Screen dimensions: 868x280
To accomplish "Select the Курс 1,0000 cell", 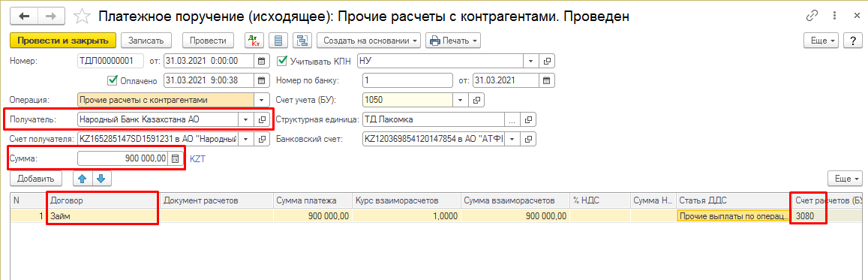I will pyautogui.click(x=407, y=216).
